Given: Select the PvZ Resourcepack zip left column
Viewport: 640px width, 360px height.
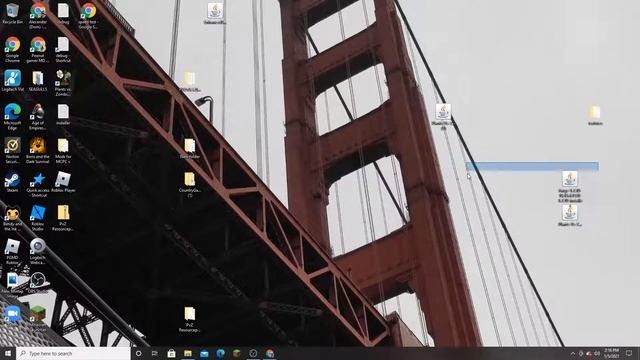Looking at the screenshot, I should coord(63,218).
